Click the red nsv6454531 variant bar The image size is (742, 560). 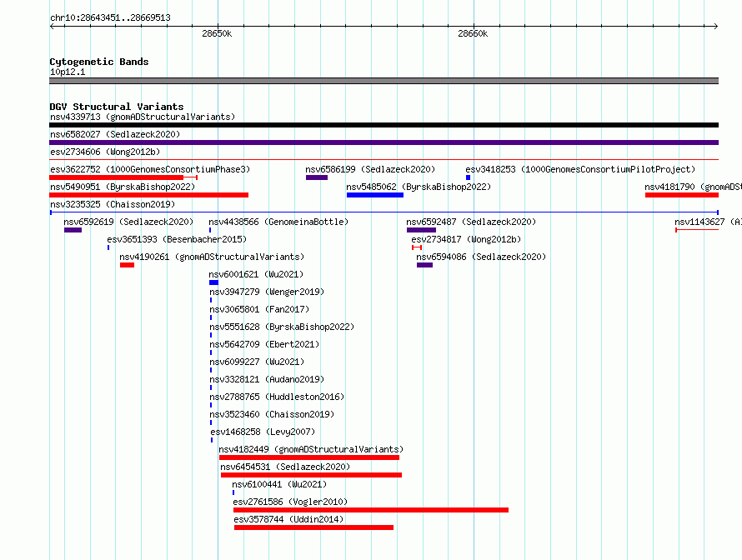pyautogui.click(x=311, y=475)
